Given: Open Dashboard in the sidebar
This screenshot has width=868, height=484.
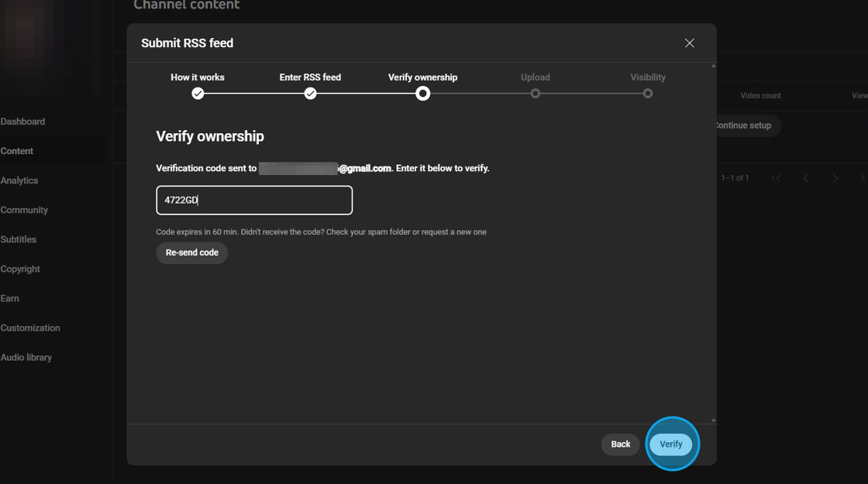Looking at the screenshot, I should coord(23,122).
